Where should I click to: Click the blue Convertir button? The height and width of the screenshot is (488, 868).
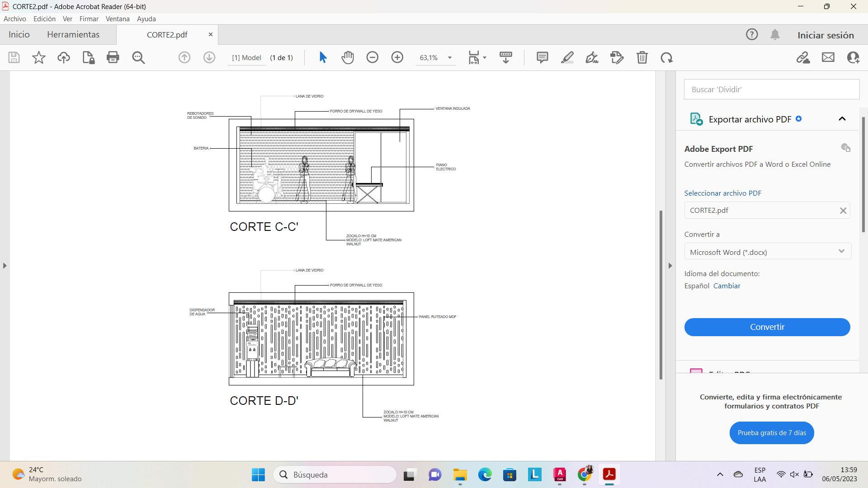click(x=767, y=327)
